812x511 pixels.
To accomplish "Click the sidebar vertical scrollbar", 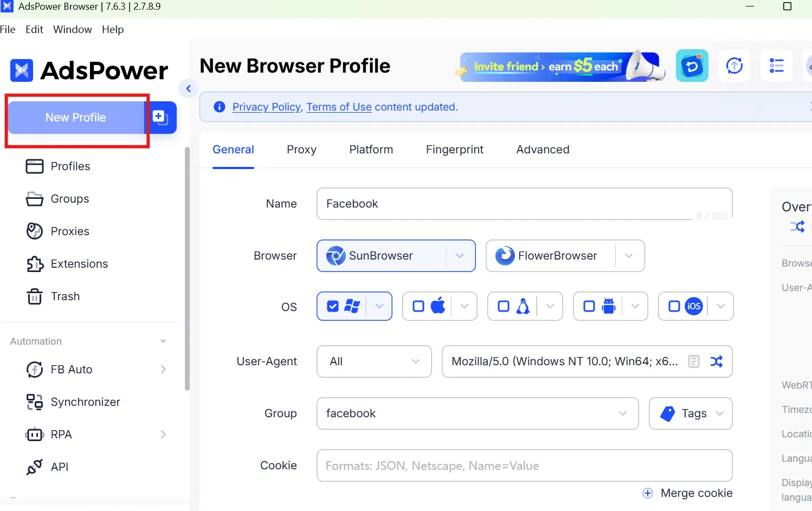I will pos(188,268).
